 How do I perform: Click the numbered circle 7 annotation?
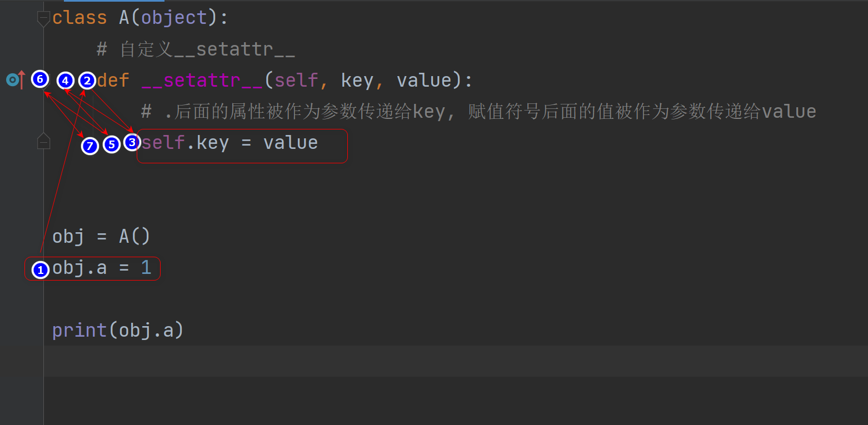[x=90, y=146]
